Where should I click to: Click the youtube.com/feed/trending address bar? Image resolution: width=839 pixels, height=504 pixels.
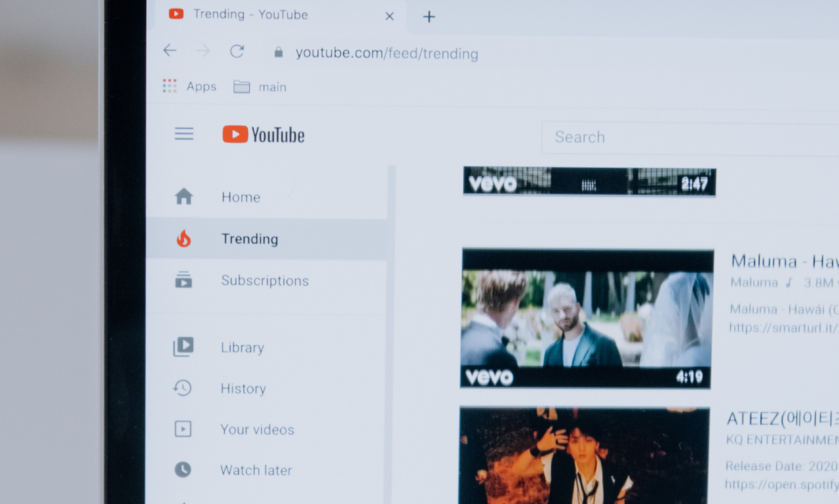click(387, 54)
